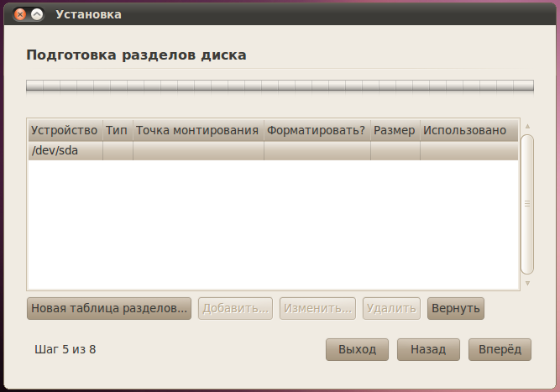Click the scrollbar up arrow
Screen dimensions: 560x392
pyautogui.click(x=527, y=127)
